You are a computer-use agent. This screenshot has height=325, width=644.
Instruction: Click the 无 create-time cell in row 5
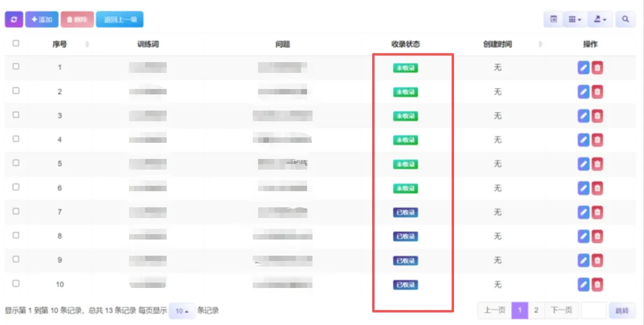[498, 164]
